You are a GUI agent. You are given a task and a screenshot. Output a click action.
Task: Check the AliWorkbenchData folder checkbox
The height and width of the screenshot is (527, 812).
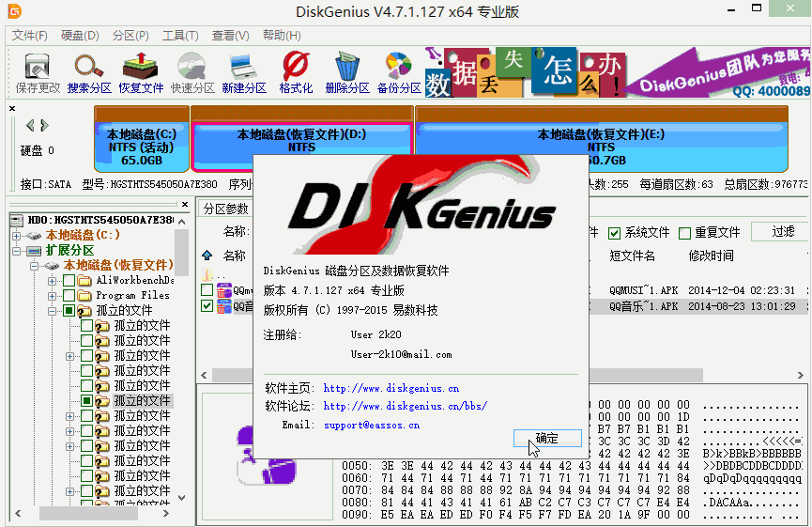[69, 281]
